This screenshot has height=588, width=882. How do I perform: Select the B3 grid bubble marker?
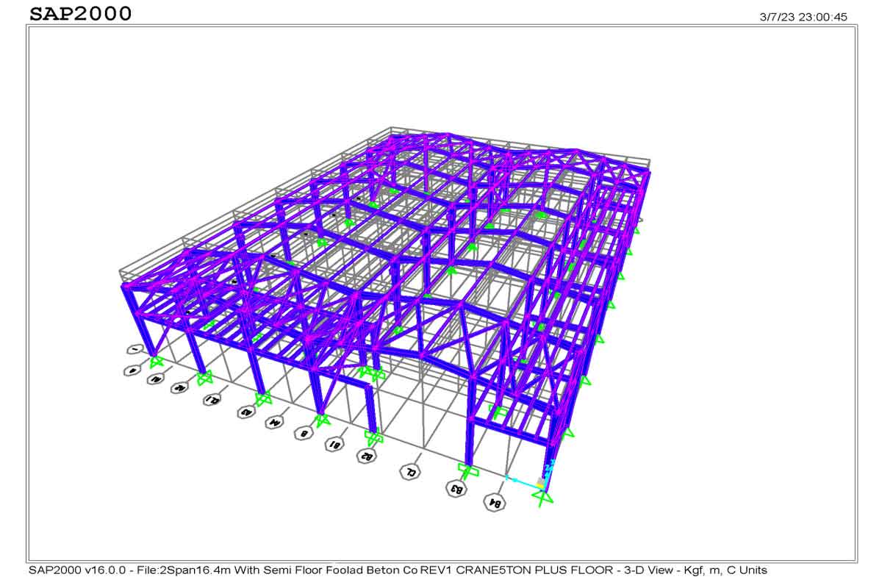(x=456, y=488)
